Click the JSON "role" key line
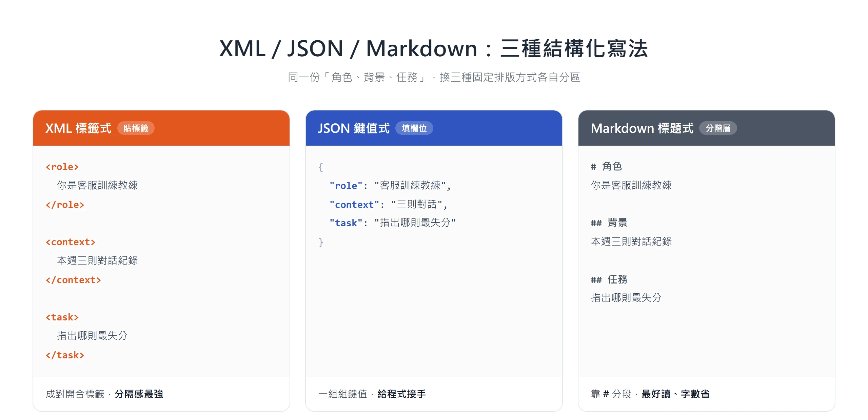This screenshot has width=868, height=420. point(390,186)
